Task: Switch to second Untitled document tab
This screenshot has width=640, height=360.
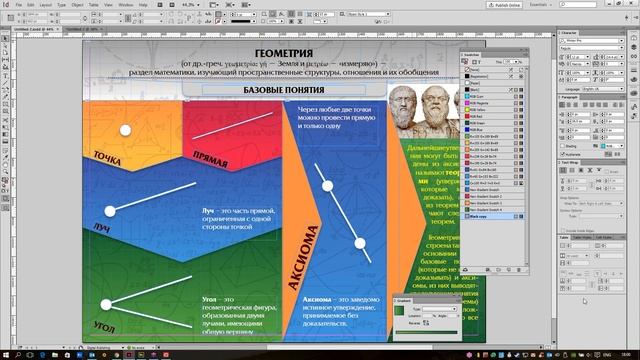Action: point(83,29)
